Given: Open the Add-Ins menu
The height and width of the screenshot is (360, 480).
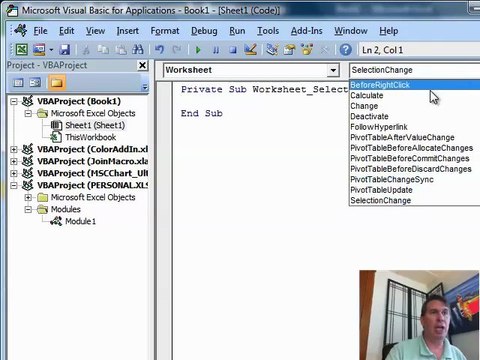Looking at the screenshot, I should [307, 31].
